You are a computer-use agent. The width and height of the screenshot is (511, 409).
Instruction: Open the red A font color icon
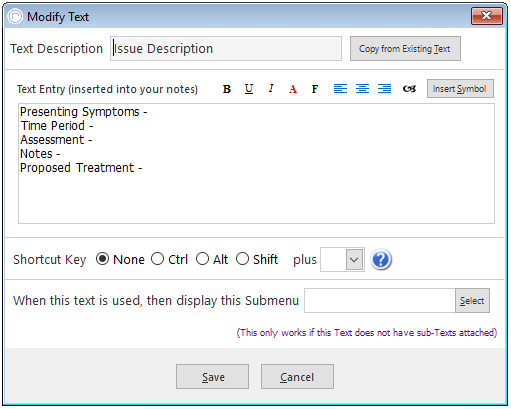point(293,89)
